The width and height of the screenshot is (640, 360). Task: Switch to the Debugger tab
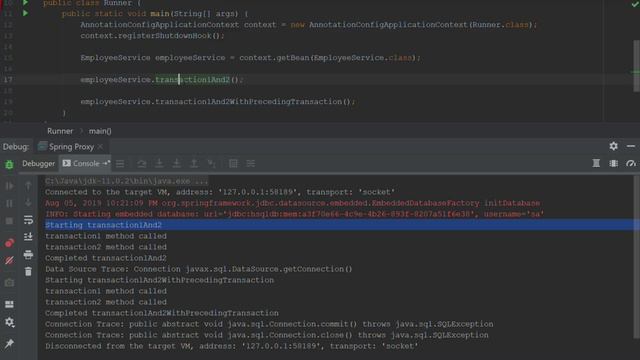pos(38,164)
